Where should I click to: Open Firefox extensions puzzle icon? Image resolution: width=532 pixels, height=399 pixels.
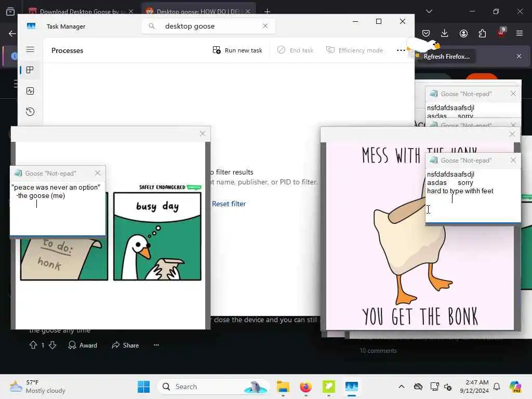(482, 33)
